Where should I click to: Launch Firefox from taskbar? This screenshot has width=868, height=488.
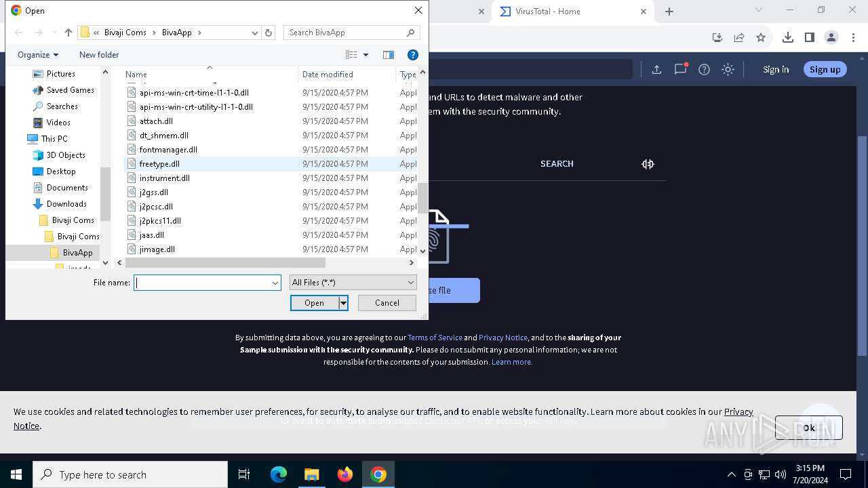345,474
